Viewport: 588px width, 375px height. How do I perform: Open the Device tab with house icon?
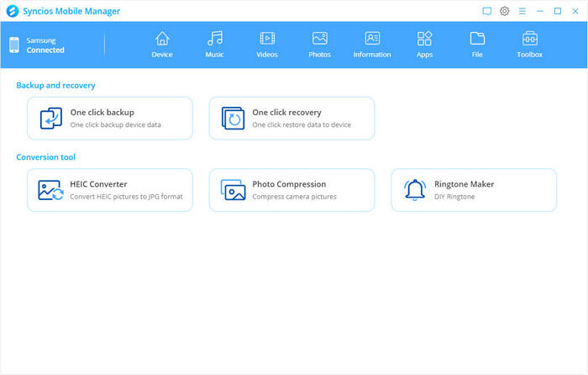pos(162,44)
